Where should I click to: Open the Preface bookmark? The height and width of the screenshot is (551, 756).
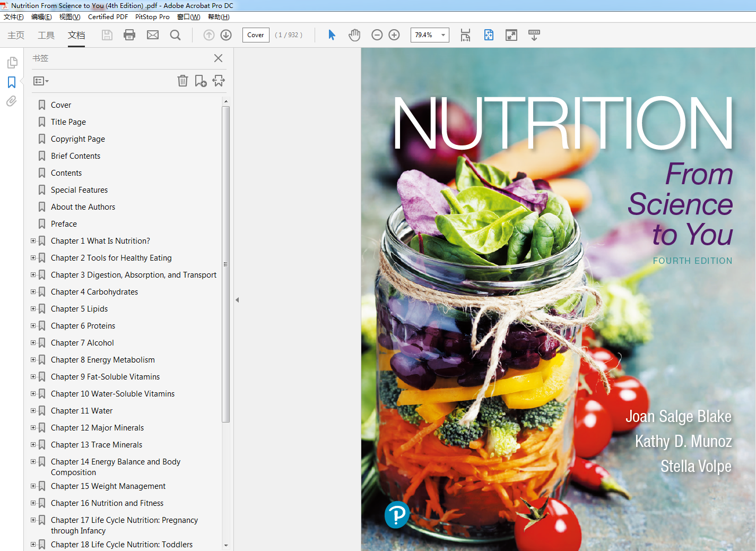pyautogui.click(x=64, y=224)
